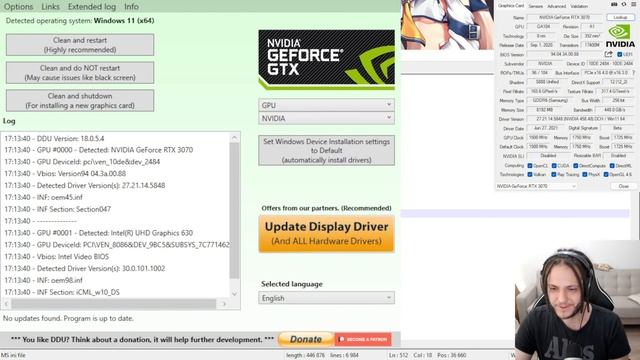The height and width of the screenshot is (360, 640).
Task: Open the GPU device type dropdown
Action: pyautogui.click(x=327, y=105)
